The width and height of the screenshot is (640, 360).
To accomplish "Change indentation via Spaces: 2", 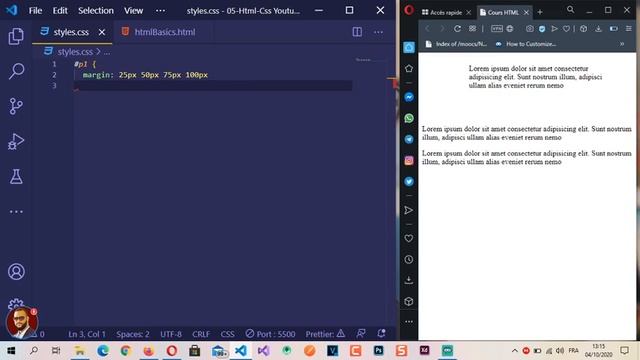I will coord(133,334).
